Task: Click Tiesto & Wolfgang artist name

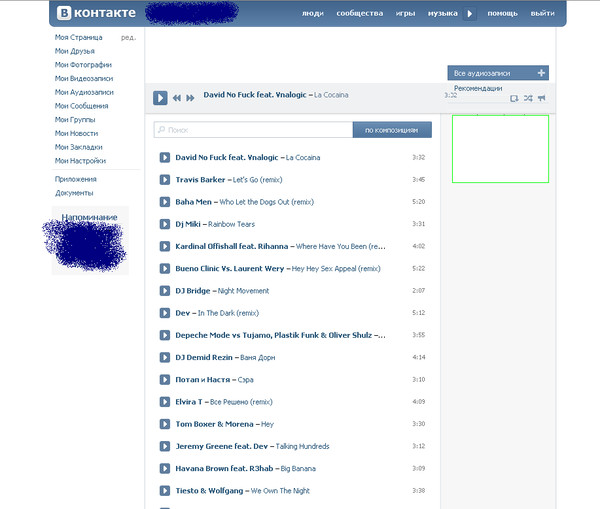Action: point(209,491)
